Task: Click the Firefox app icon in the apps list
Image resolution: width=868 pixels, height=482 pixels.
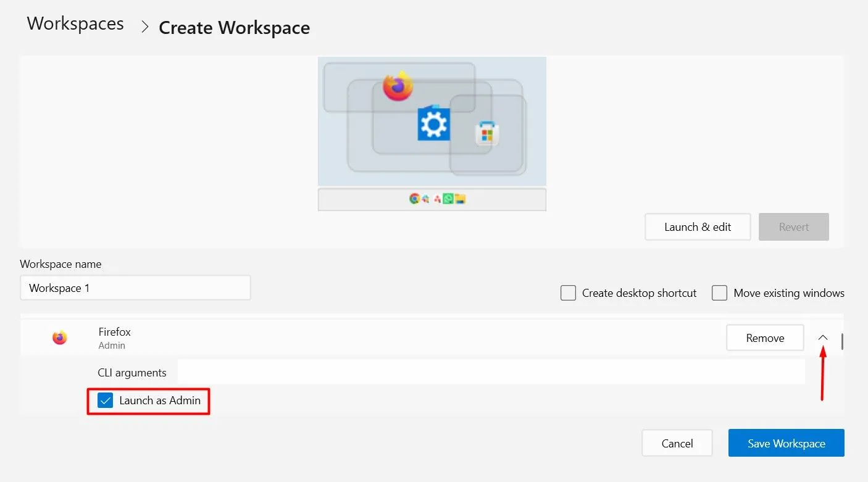Action: (59, 337)
